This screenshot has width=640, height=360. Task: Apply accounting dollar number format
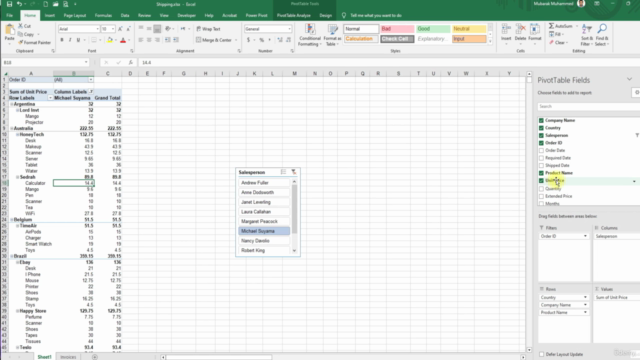(248, 40)
